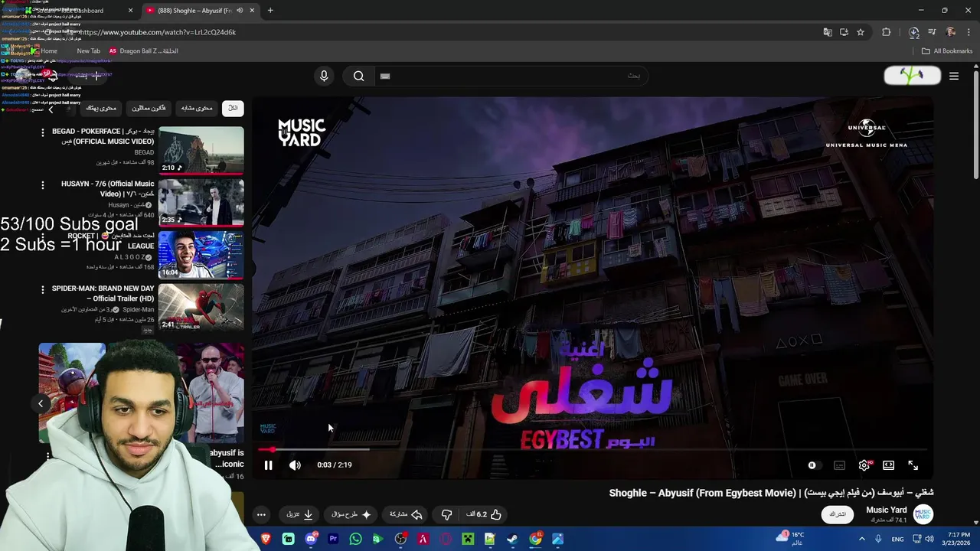Click the YouTube search magnifier button

point(358,76)
